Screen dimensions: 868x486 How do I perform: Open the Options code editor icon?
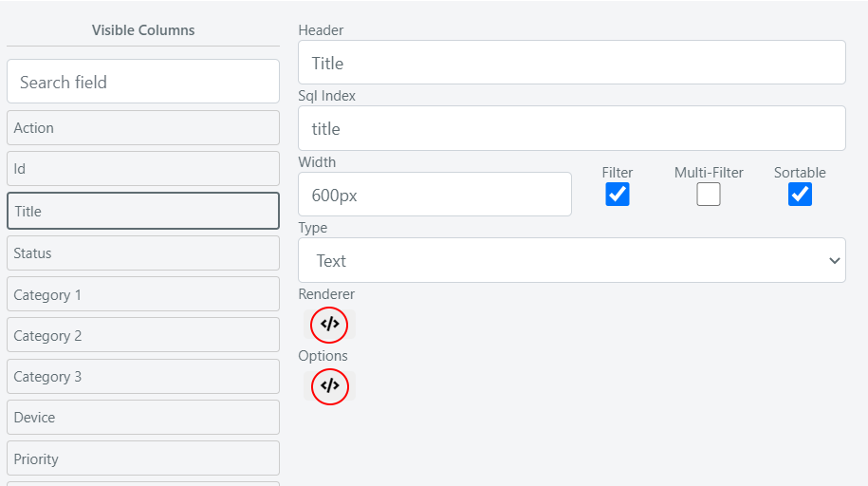329,386
